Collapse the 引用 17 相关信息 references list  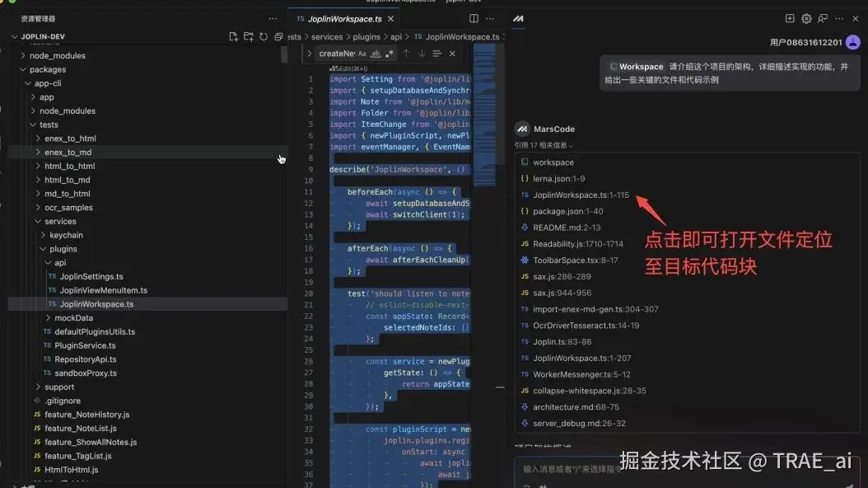pyautogui.click(x=544, y=145)
